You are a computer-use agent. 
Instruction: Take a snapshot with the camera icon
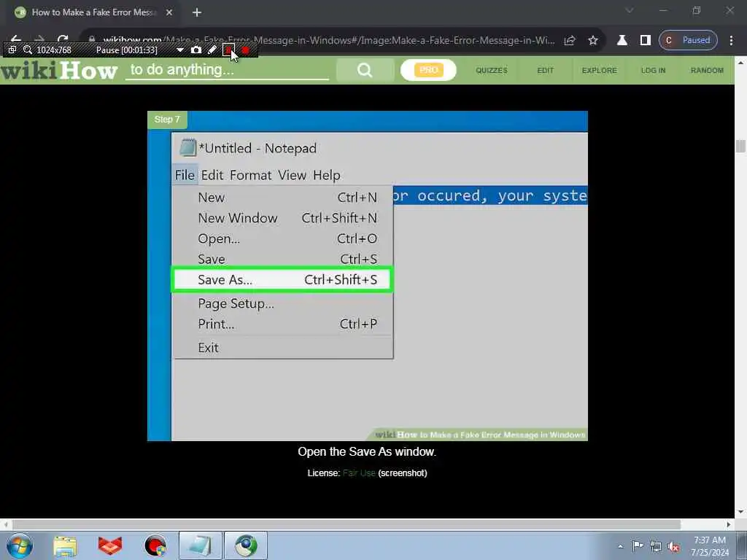[196, 50]
